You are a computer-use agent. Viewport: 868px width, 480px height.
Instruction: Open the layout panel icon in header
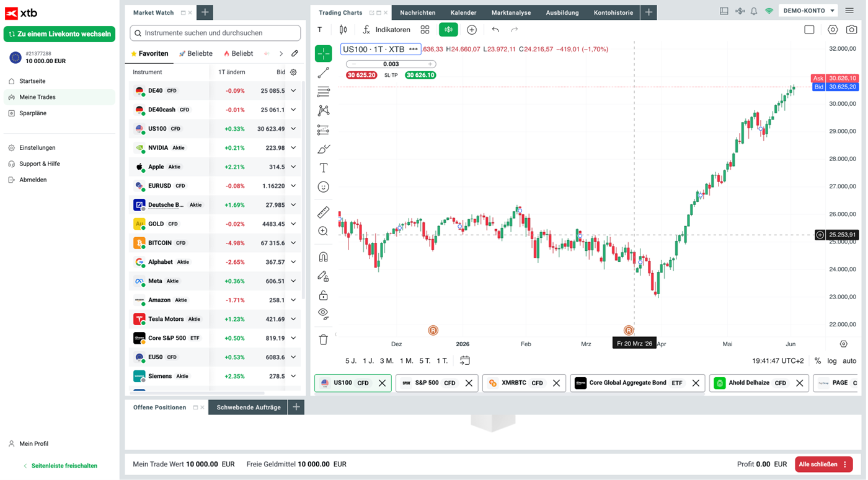[724, 11]
